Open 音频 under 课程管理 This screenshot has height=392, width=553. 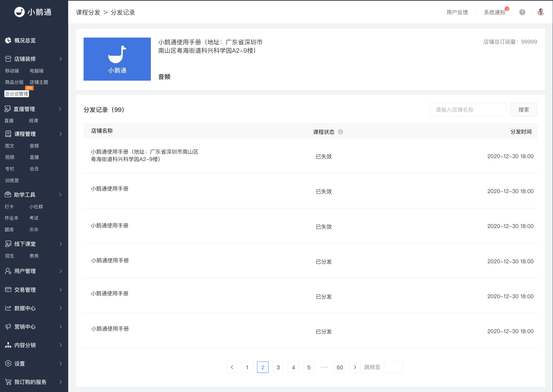[34, 146]
